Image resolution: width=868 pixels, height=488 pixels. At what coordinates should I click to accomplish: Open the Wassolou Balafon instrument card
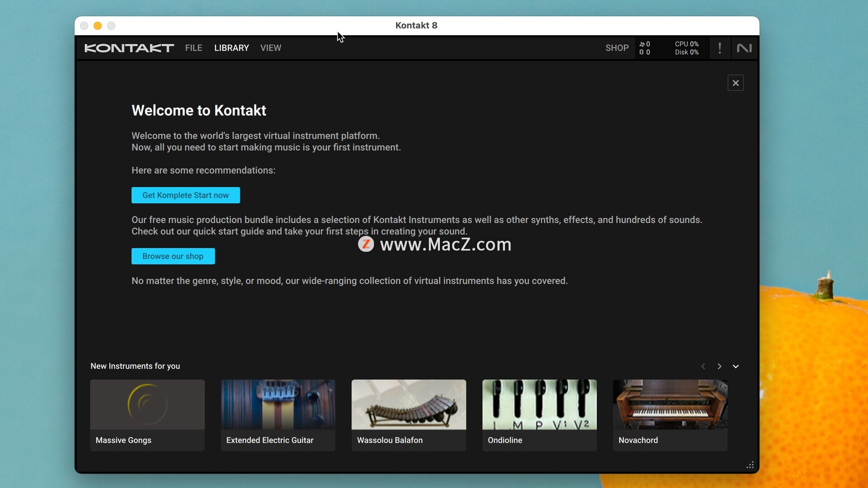pyautogui.click(x=409, y=415)
